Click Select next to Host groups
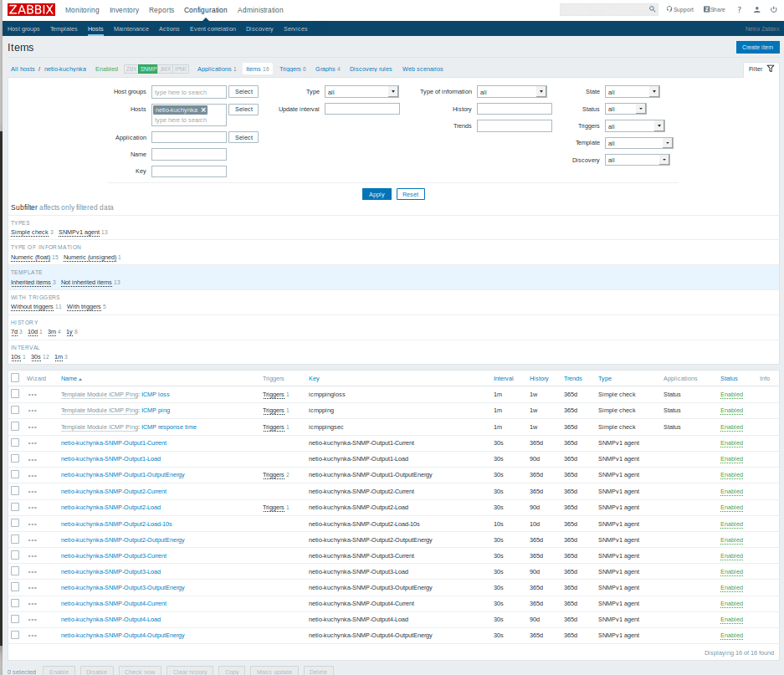Image resolution: width=784 pixels, height=675 pixels. point(243,92)
